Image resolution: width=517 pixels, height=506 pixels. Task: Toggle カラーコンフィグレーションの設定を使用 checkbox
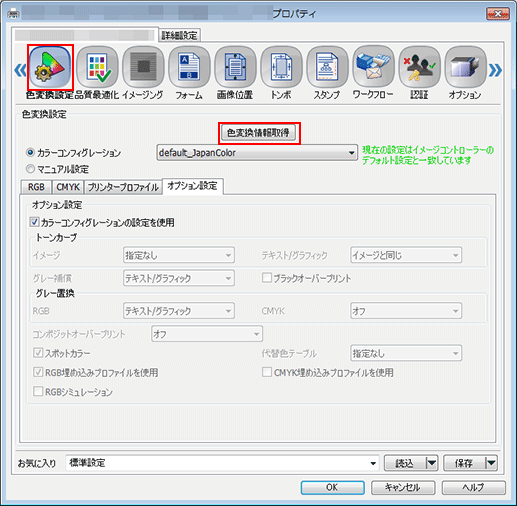(x=34, y=222)
